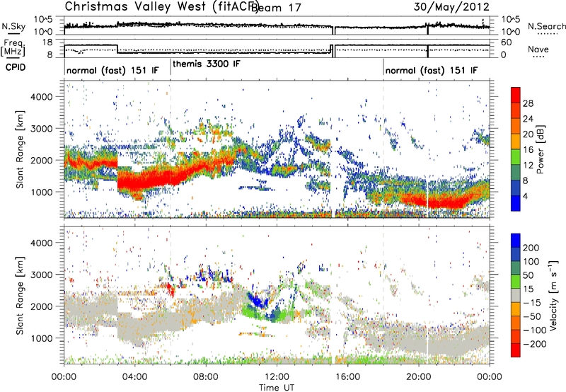Click the blue end of Power color bar
Screen dimensions: 566x392
coord(516,203)
